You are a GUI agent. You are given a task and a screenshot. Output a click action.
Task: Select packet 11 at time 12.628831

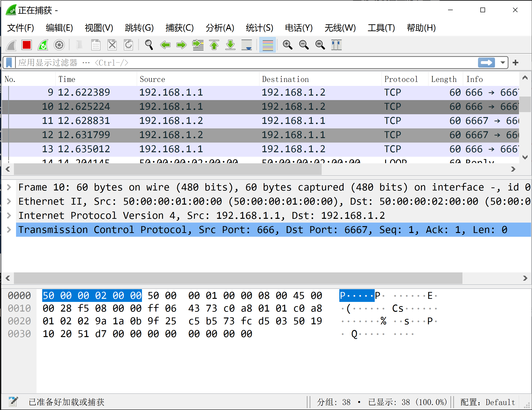(260, 121)
